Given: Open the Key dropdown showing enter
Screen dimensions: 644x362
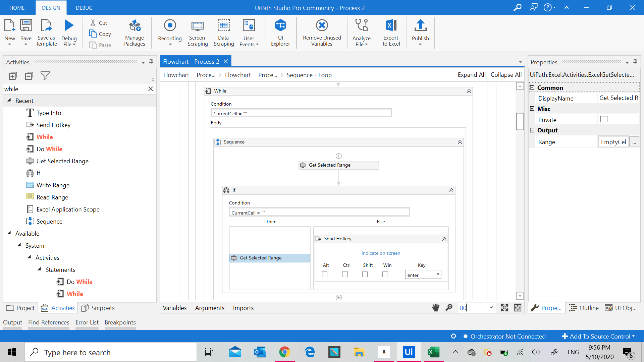Looking at the screenshot, I should (x=438, y=275).
